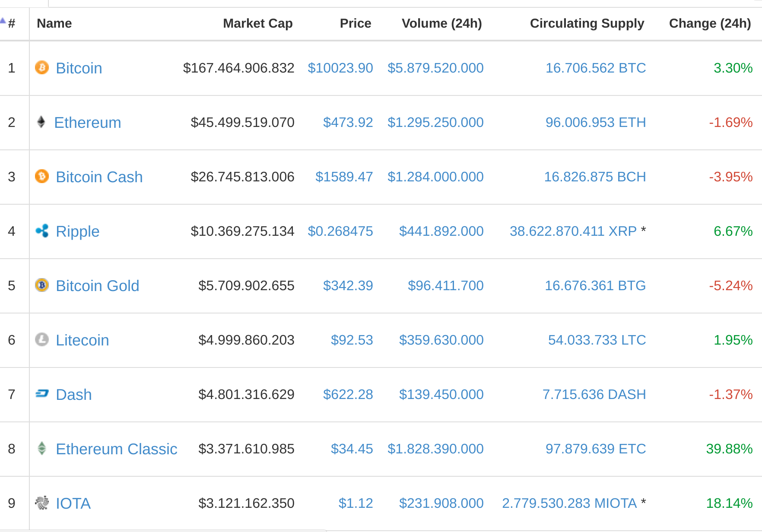Viewport: 762px width, 532px height.
Task: Click Dash volume $139.450.000
Action: click(441, 394)
